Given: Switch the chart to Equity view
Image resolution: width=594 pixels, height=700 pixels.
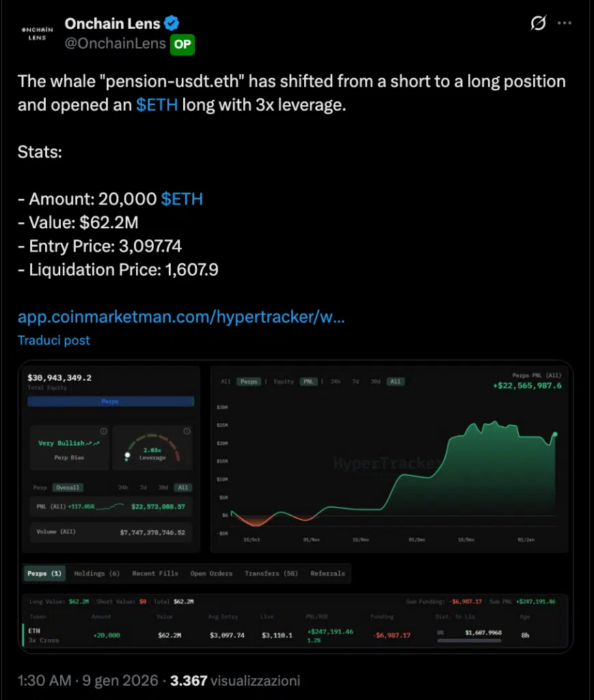Looking at the screenshot, I should coord(284,381).
